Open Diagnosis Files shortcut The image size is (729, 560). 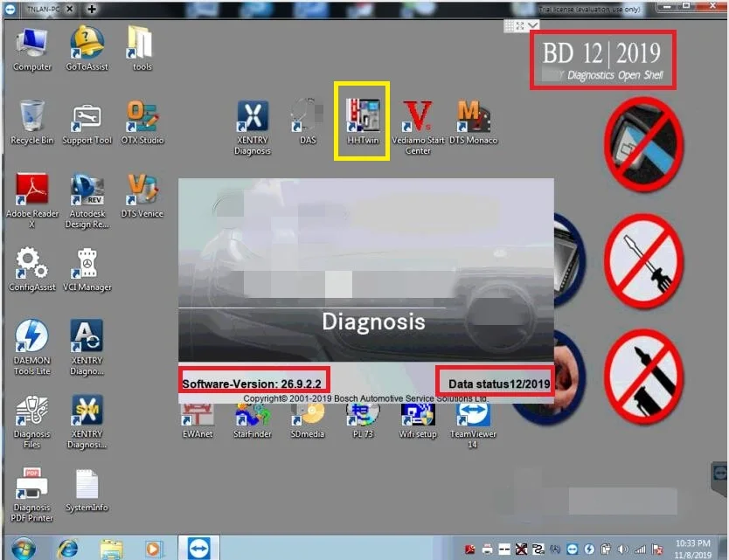(x=31, y=423)
